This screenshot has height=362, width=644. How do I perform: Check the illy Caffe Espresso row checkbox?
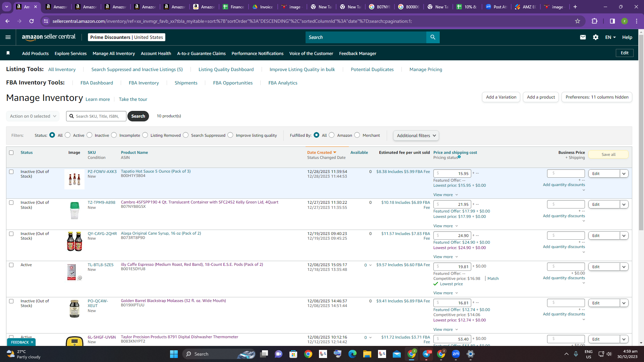[11, 265]
